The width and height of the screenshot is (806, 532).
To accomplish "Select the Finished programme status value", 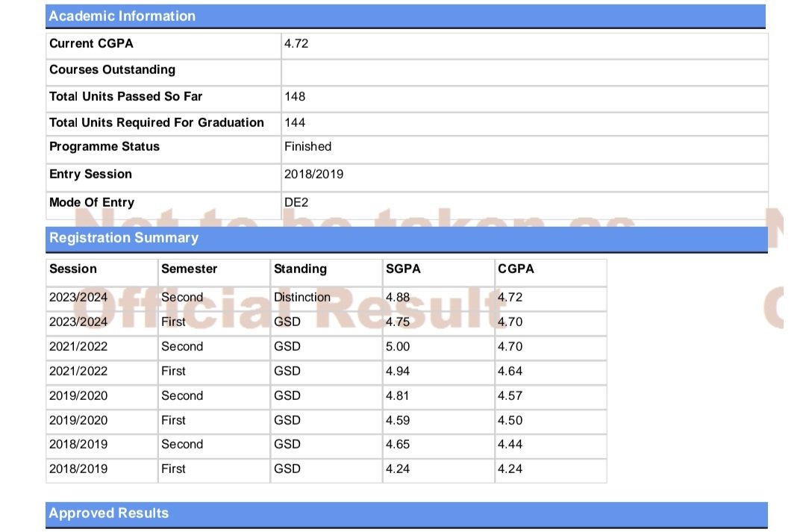I will click(x=307, y=146).
